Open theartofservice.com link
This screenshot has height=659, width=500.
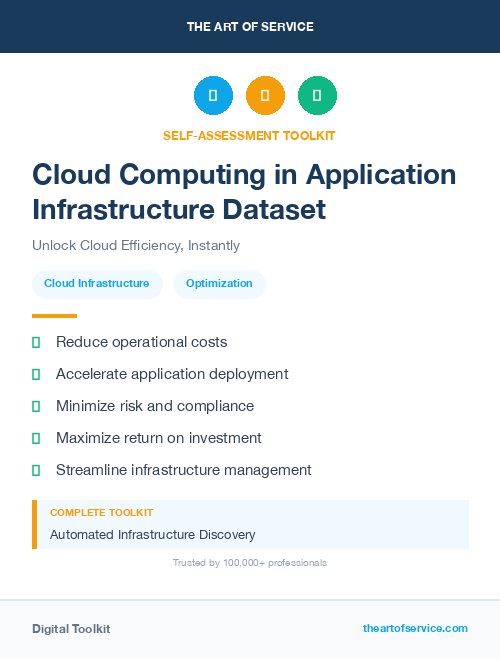pos(415,628)
